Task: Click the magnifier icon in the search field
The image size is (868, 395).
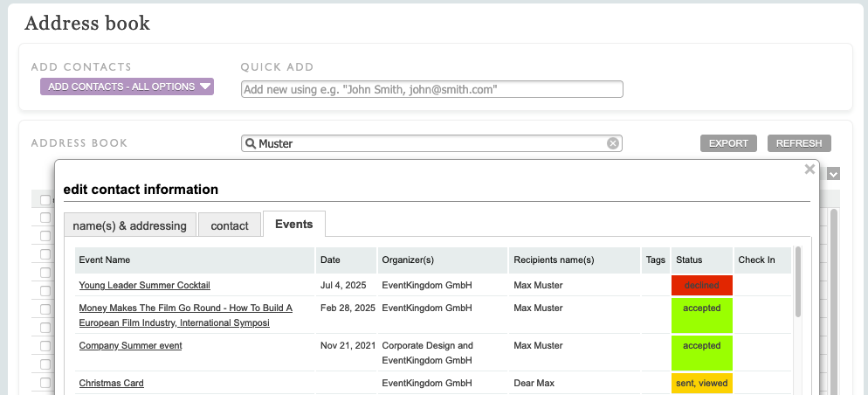Action: 250,144
